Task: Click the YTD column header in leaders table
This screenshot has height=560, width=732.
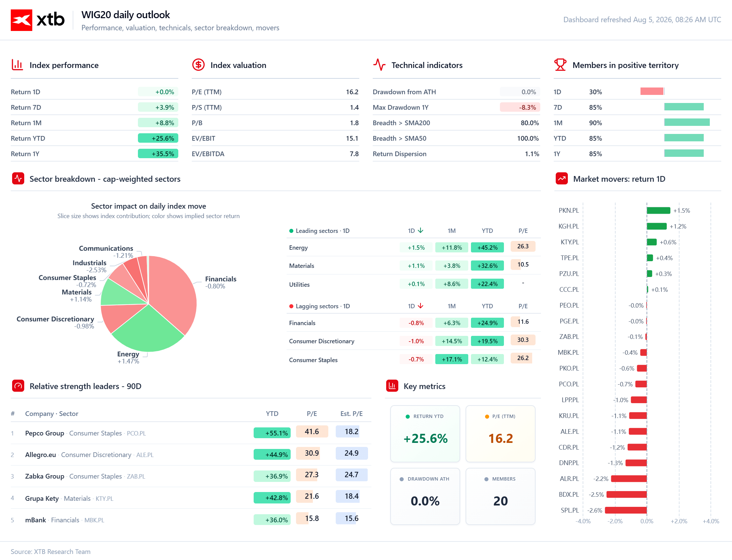Action: 272,414
